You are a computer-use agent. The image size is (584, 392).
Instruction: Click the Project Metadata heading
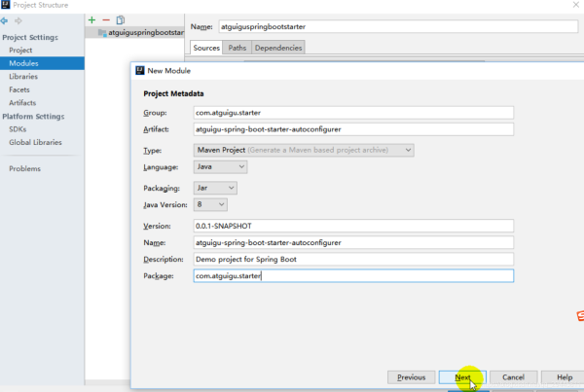pyautogui.click(x=173, y=93)
